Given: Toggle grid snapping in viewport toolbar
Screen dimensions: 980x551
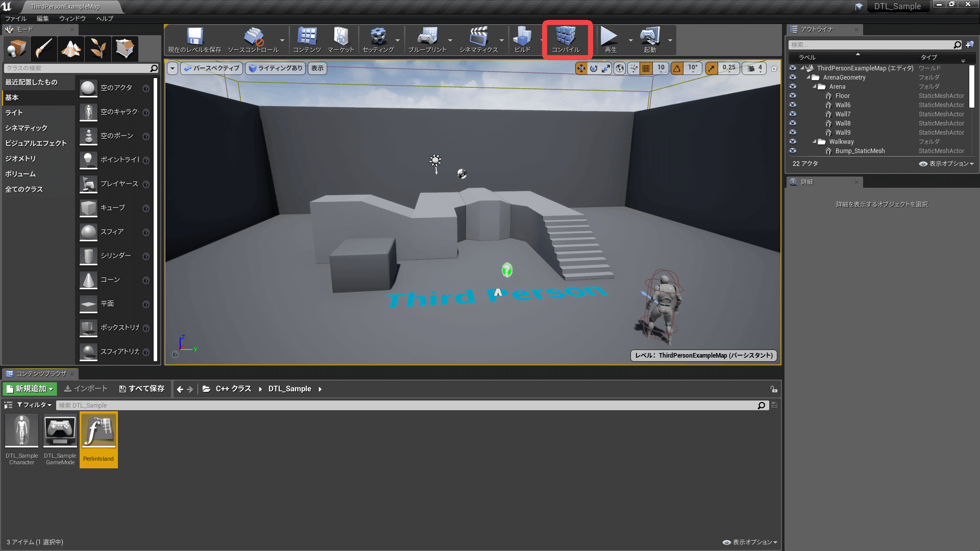Looking at the screenshot, I should pyautogui.click(x=646, y=68).
